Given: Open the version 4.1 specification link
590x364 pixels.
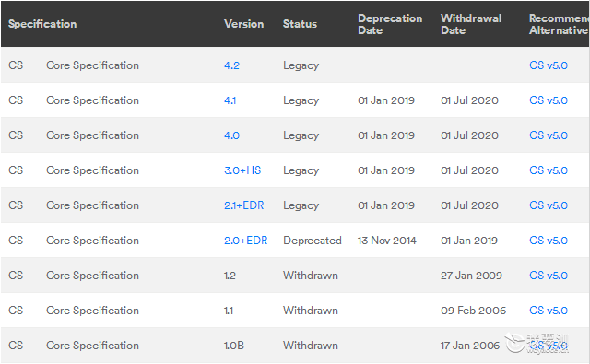Looking at the screenshot, I should pyautogui.click(x=230, y=100).
